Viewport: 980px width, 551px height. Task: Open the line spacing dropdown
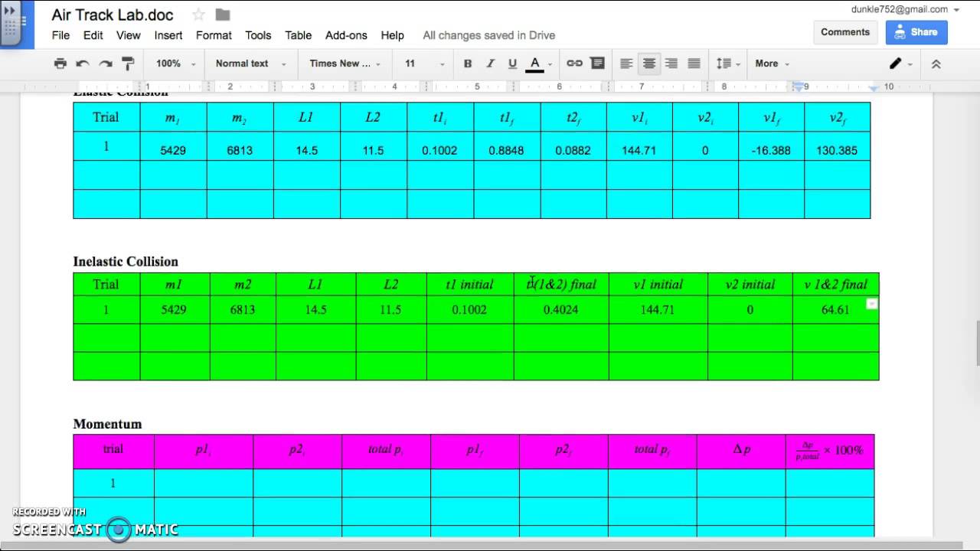click(728, 64)
